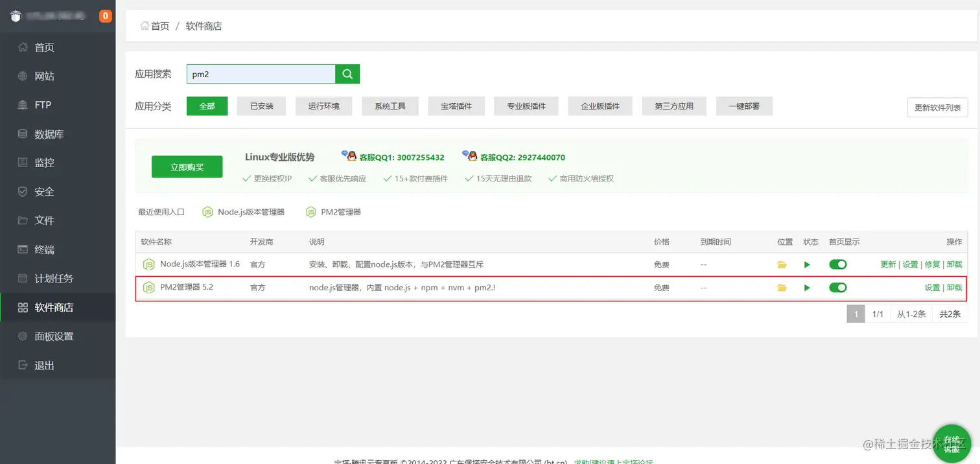Click the panel shield logo
Image resolution: width=980 pixels, height=464 pixels.
(16, 17)
